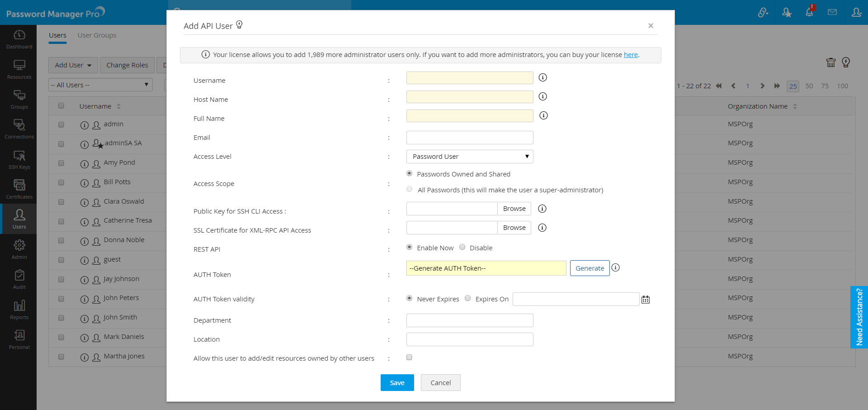This screenshot has width=868, height=410.
Task: Open the Reports sidebar icon
Action: tap(19, 310)
